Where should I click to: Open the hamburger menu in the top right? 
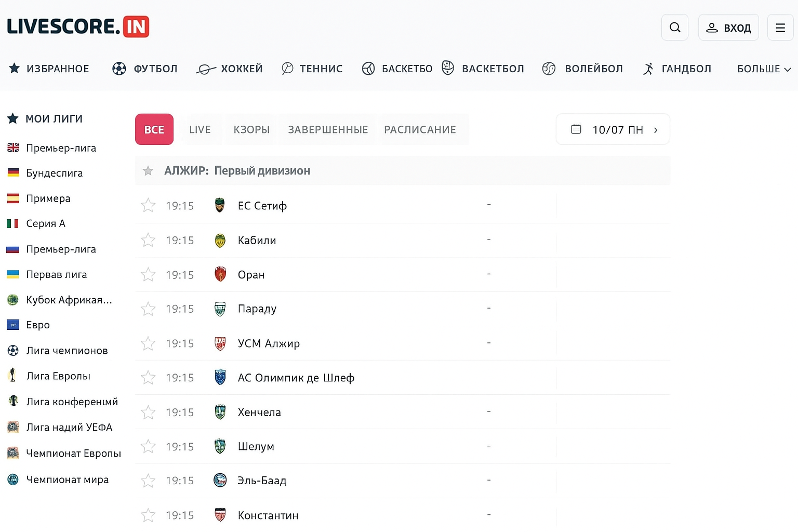pyautogui.click(x=780, y=27)
